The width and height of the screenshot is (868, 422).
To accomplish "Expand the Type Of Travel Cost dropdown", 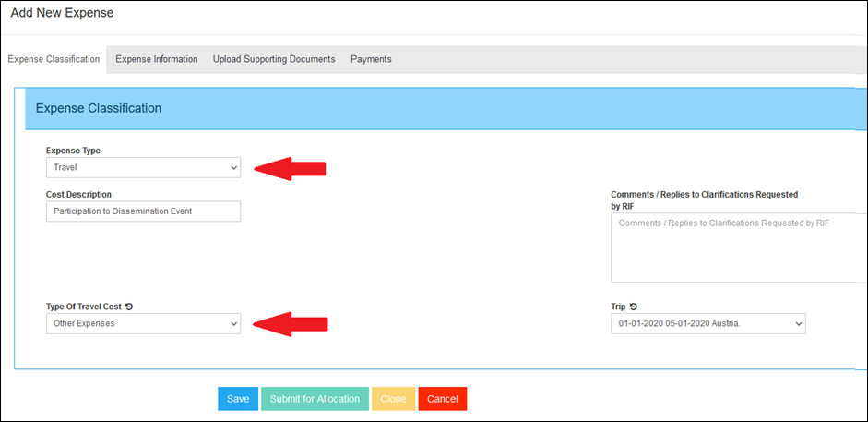I will pos(143,324).
